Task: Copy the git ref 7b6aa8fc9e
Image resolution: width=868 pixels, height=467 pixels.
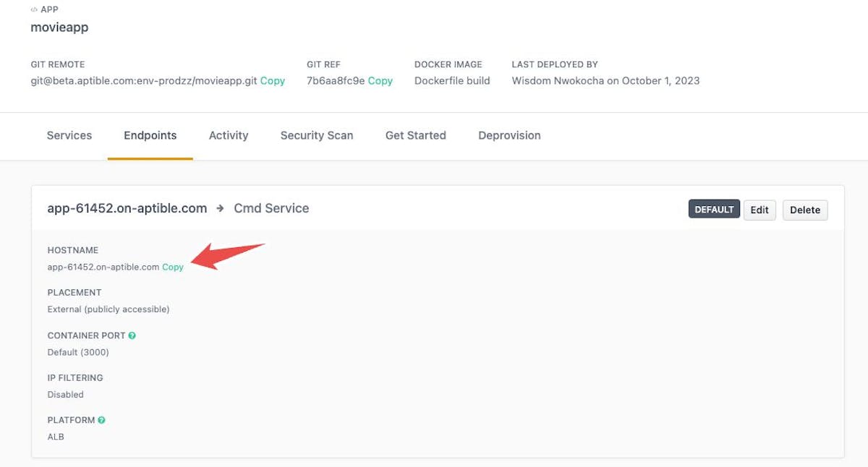Action: tap(380, 81)
